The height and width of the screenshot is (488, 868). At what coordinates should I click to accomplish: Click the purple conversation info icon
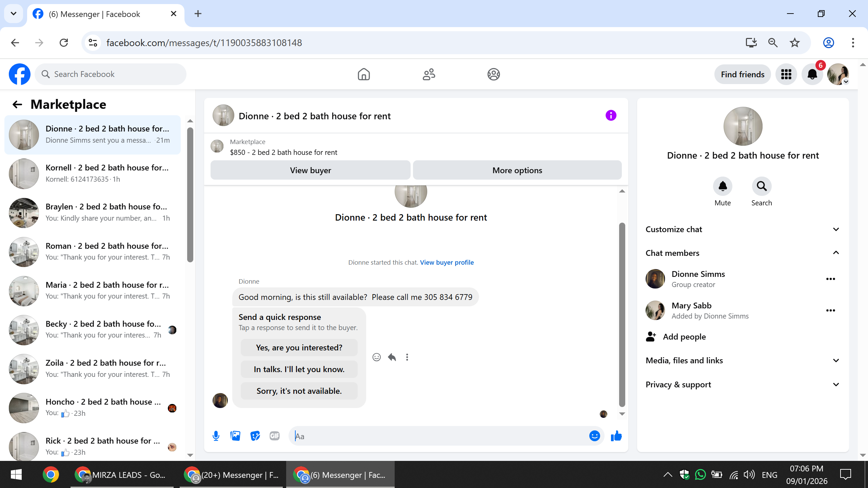pyautogui.click(x=611, y=116)
